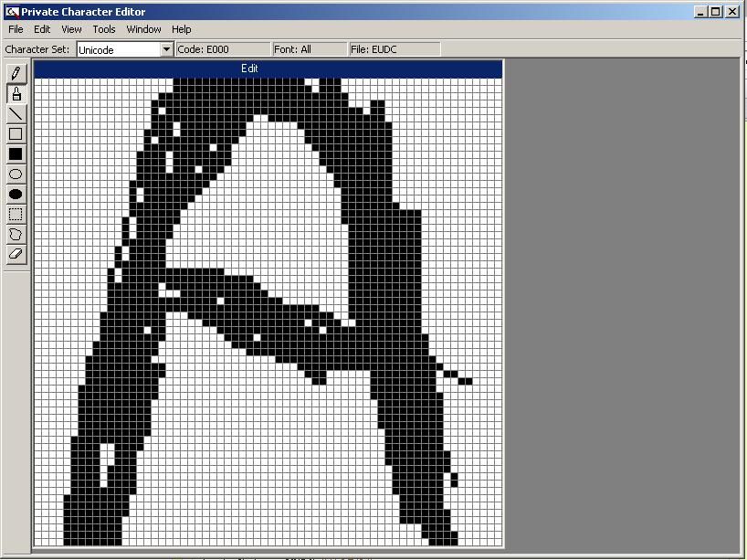This screenshot has width=747, height=560.
Task: Expand the Character Set dropdown arrow
Action: pos(166,49)
